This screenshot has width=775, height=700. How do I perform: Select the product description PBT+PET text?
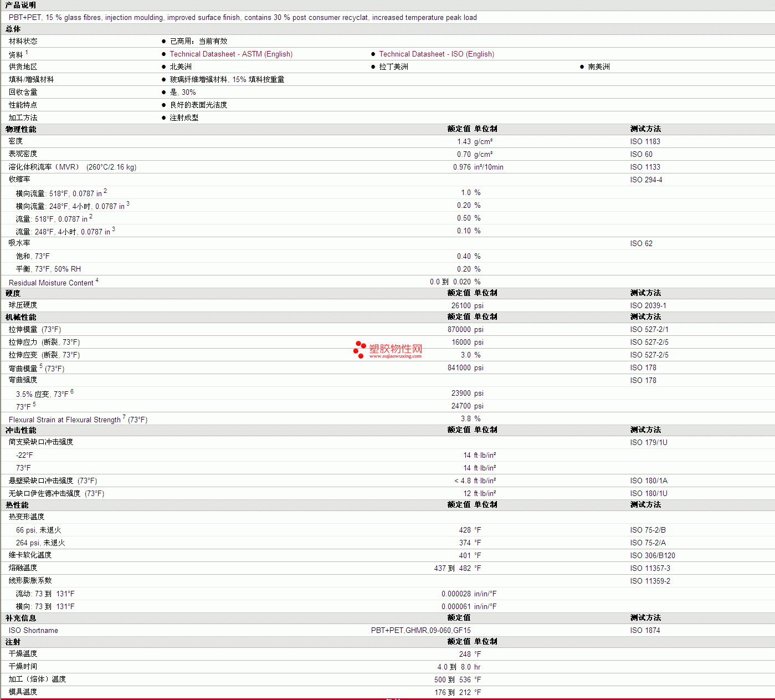pyautogui.click(x=243, y=17)
